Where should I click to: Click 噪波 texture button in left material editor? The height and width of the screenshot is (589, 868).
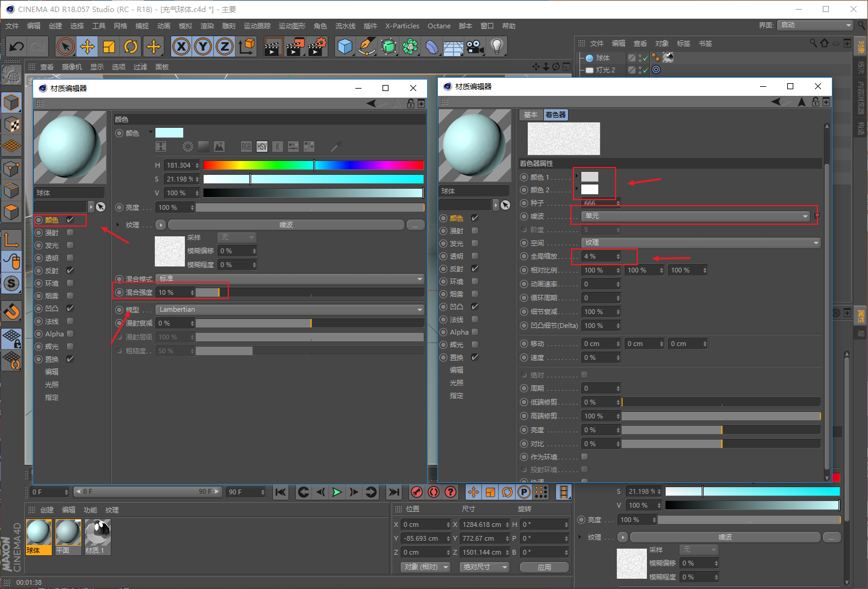pos(286,225)
